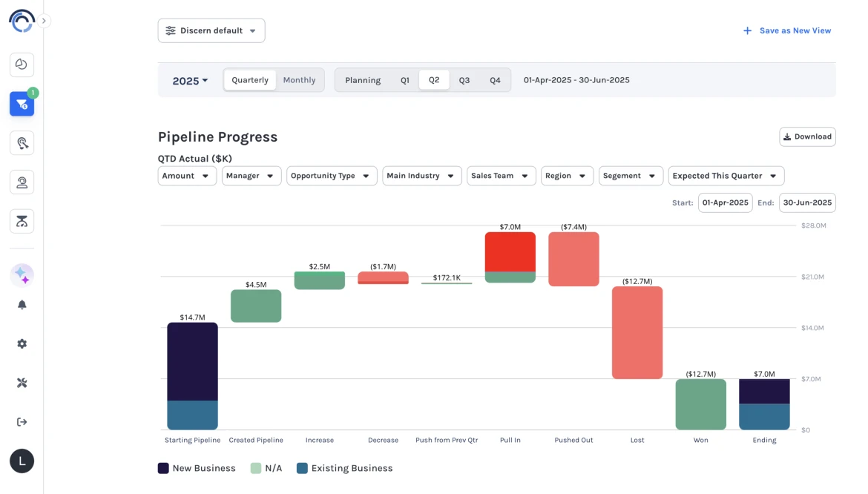Viewport: 868px width, 494px height.
Task: Click the pipeline funnel sidebar icon
Action: click(22, 105)
